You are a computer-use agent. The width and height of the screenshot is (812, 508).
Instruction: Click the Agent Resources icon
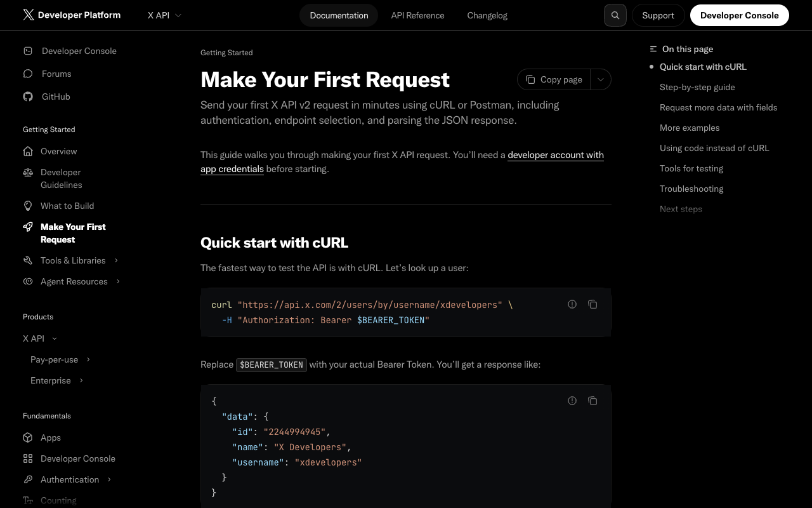28,281
